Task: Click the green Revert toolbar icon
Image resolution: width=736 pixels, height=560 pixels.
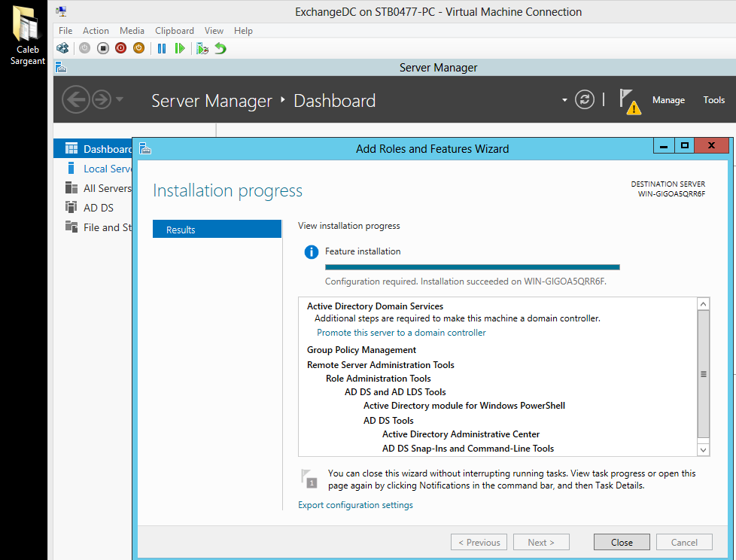Action: coord(220,48)
